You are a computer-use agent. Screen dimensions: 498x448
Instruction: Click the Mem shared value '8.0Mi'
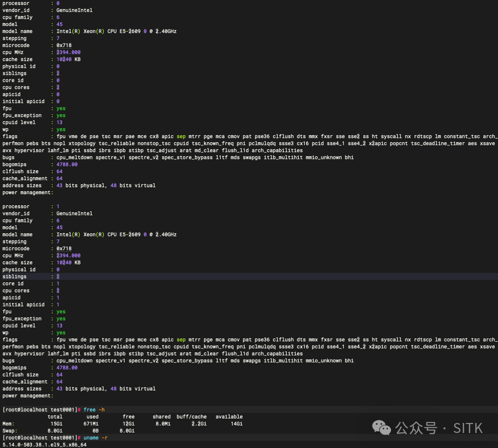163,423
